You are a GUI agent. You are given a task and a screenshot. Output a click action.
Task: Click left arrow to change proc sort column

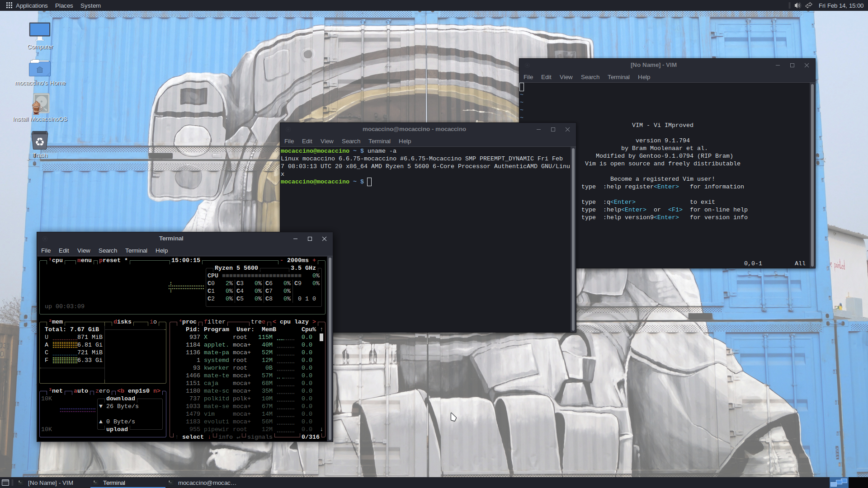pos(274,322)
